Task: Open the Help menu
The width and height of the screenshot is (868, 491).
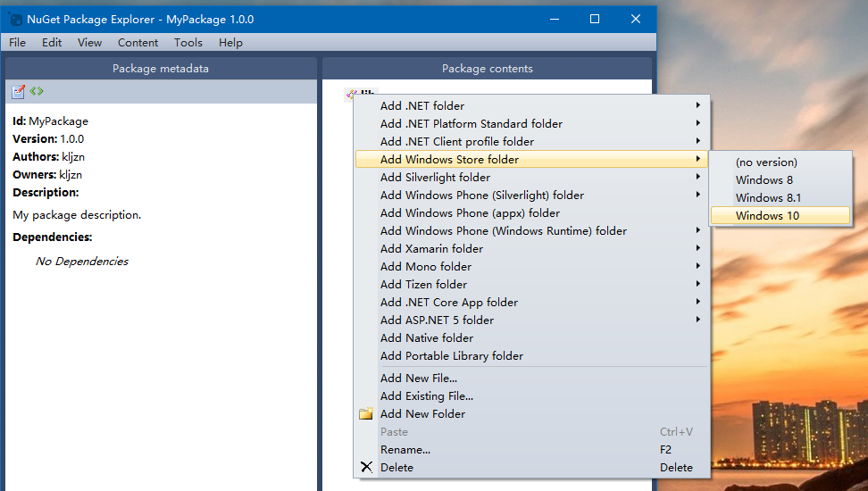Action: (230, 43)
